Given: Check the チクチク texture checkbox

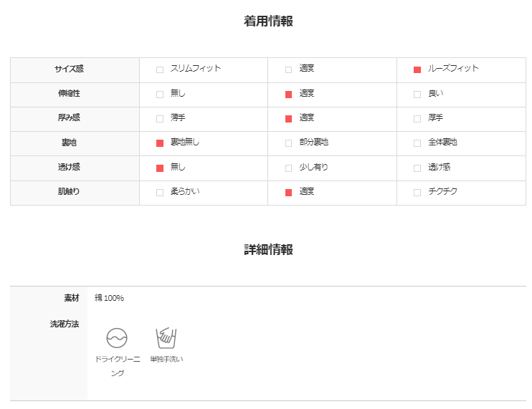Looking at the screenshot, I should coord(417,193).
